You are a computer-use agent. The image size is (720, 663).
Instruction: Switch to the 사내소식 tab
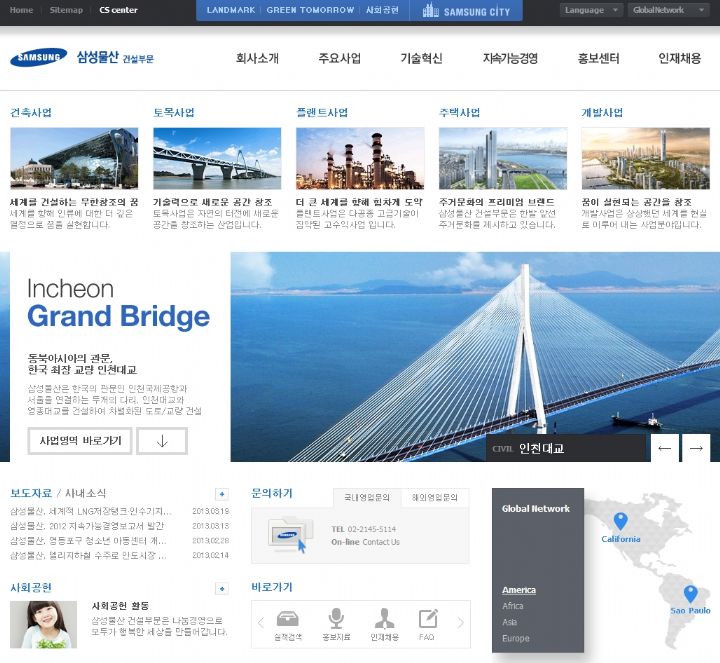(85, 493)
